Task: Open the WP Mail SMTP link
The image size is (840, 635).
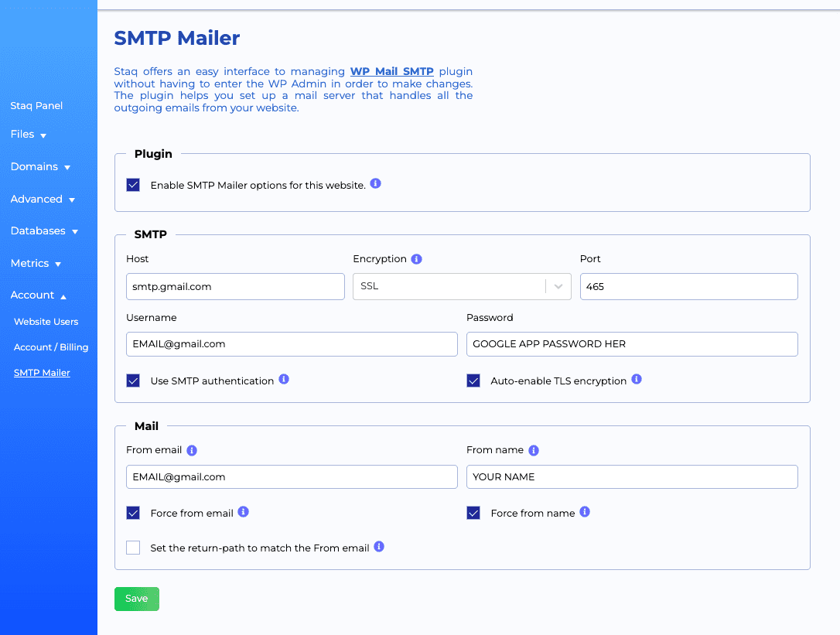Action: click(390, 71)
